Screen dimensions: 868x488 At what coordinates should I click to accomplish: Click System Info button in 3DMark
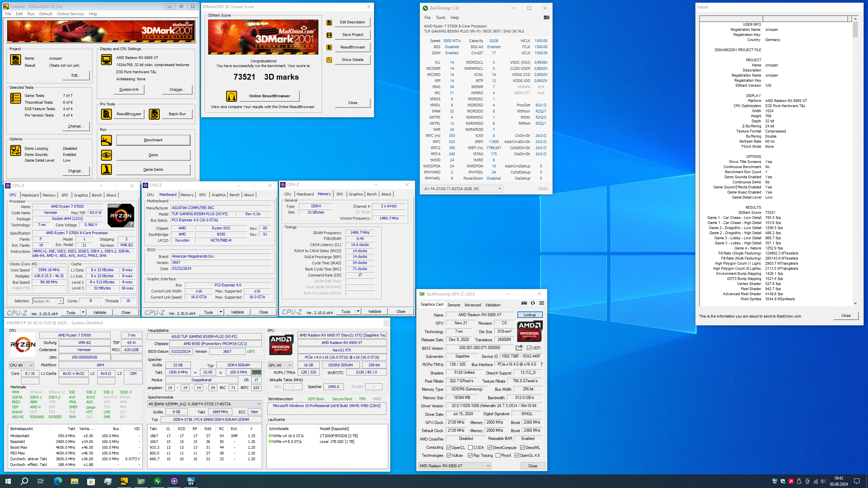pyautogui.click(x=129, y=90)
